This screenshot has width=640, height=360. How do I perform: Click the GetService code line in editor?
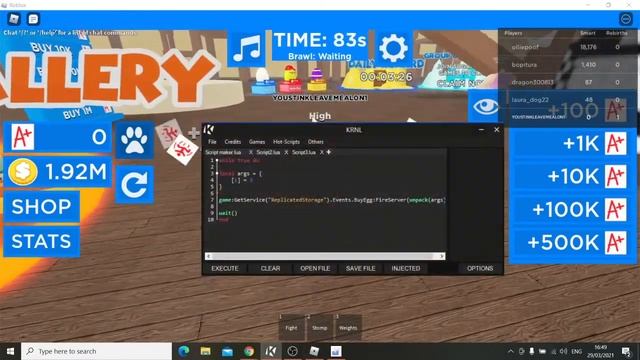[332, 200]
